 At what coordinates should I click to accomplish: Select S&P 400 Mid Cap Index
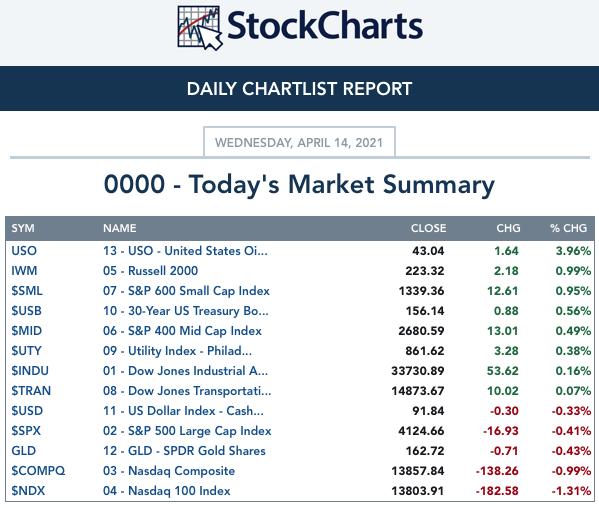click(182, 331)
